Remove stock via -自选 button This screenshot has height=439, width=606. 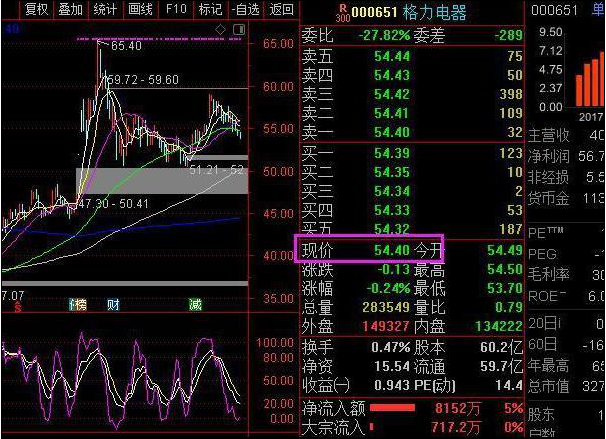(246, 9)
